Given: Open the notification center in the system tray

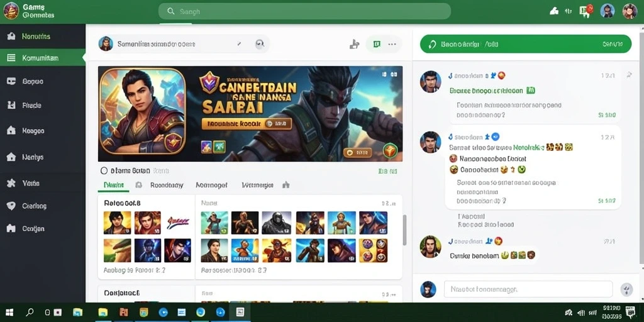Looking at the screenshot, I should [630, 311].
